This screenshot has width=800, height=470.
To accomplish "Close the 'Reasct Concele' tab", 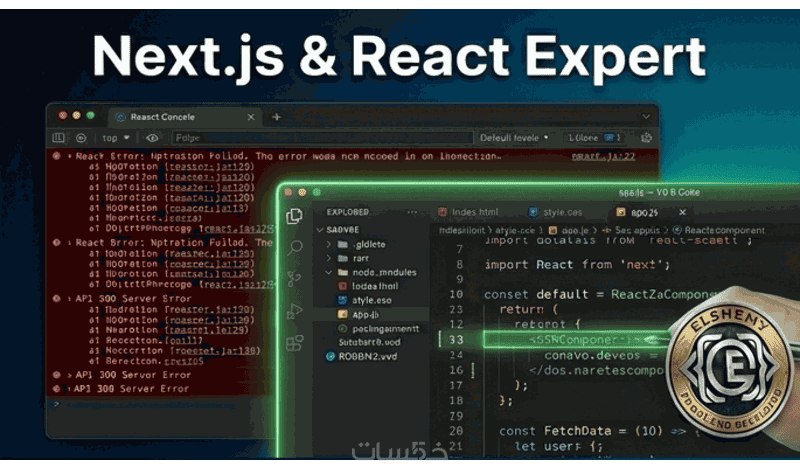I will point(251,117).
